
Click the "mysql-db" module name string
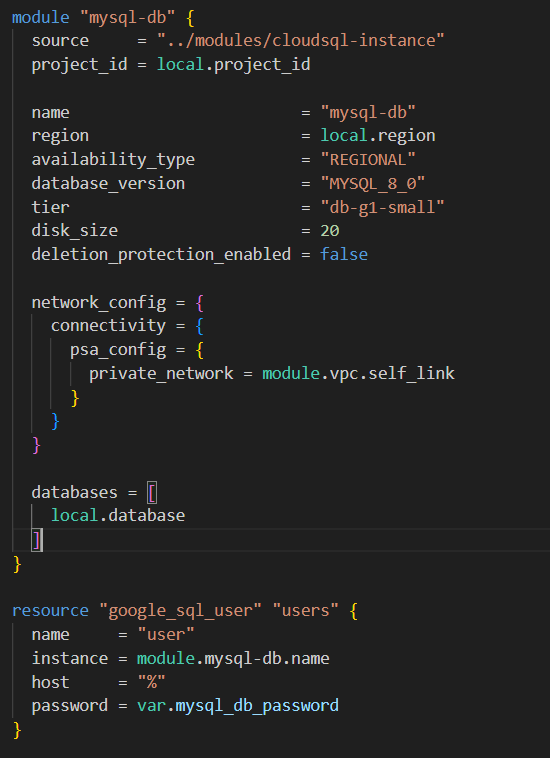[127, 18]
